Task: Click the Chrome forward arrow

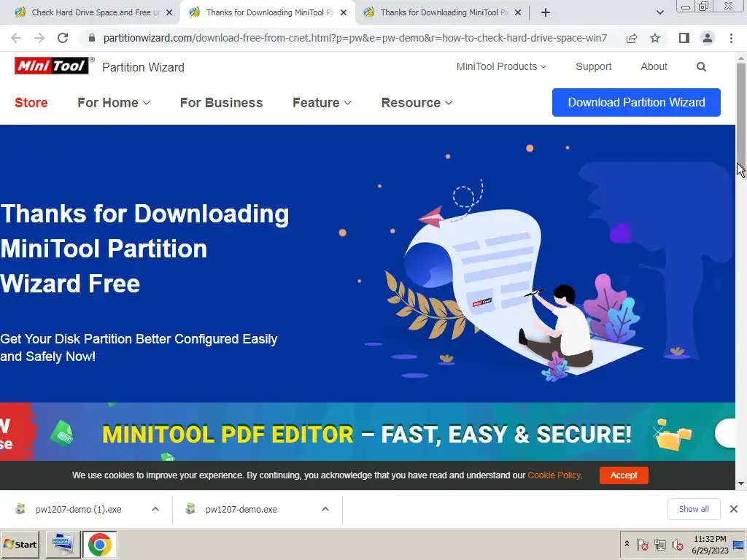Action: point(39,38)
